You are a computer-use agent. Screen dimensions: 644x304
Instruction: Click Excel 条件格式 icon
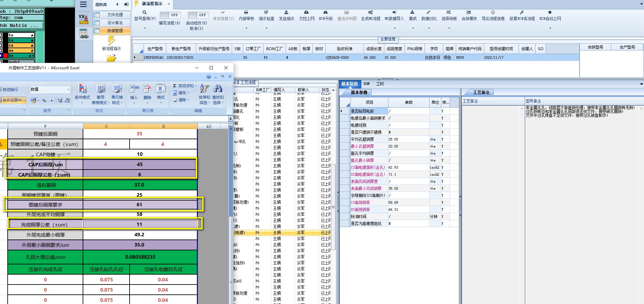coord(82,89)
